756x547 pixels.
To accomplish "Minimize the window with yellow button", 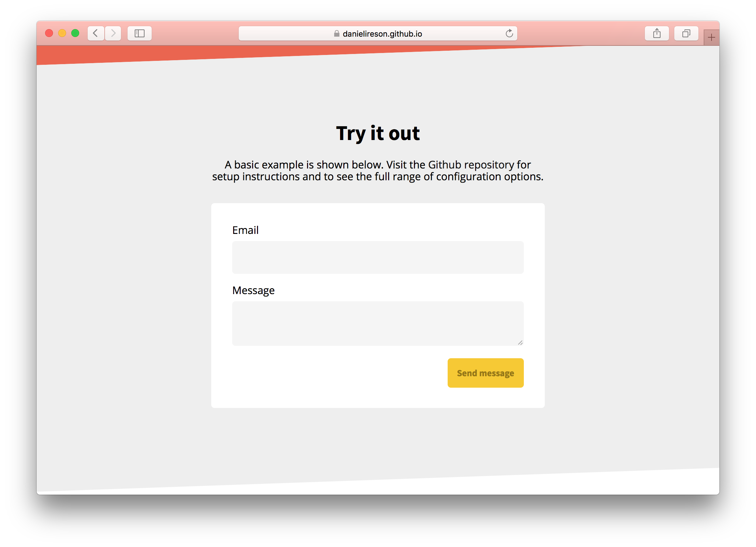I will click(x=62, y=33).
